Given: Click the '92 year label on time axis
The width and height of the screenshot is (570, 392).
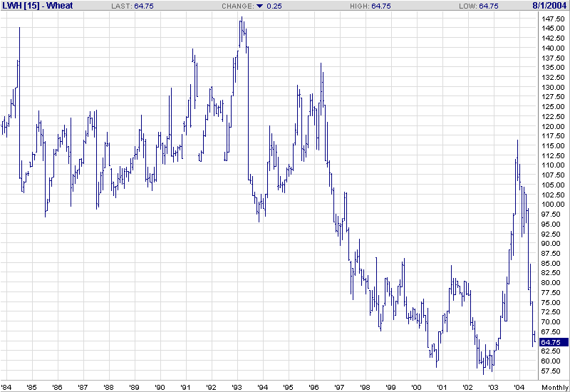Looking at the screenshot, I should coord(211,387).
